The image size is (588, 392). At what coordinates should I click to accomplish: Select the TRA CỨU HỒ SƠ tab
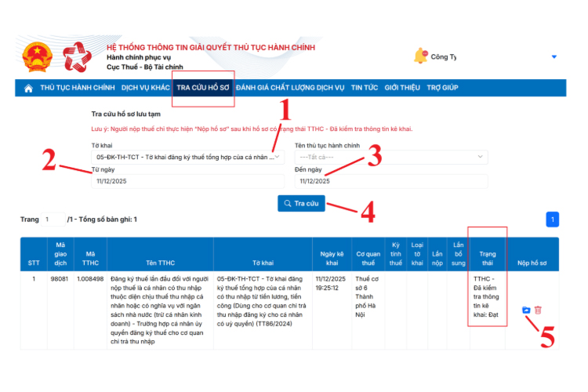(x=203, y=88)
